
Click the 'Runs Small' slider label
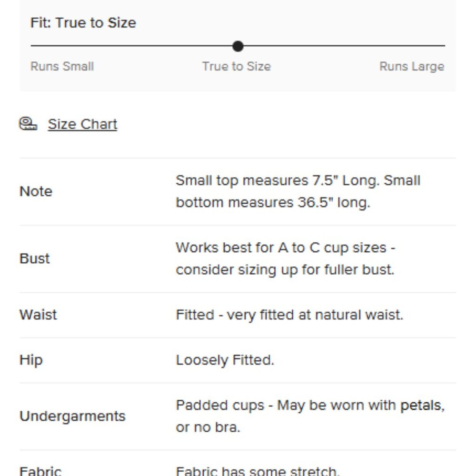[62, 66]
